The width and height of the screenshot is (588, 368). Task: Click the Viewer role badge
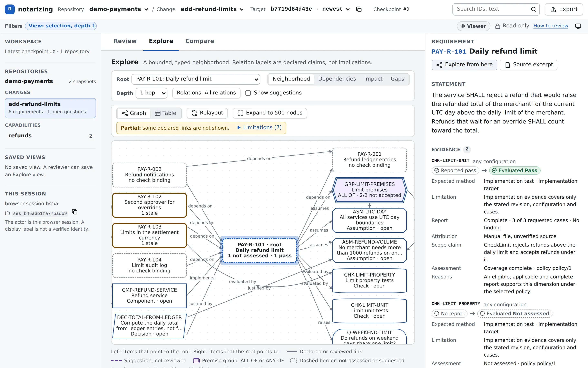[473, 26]
